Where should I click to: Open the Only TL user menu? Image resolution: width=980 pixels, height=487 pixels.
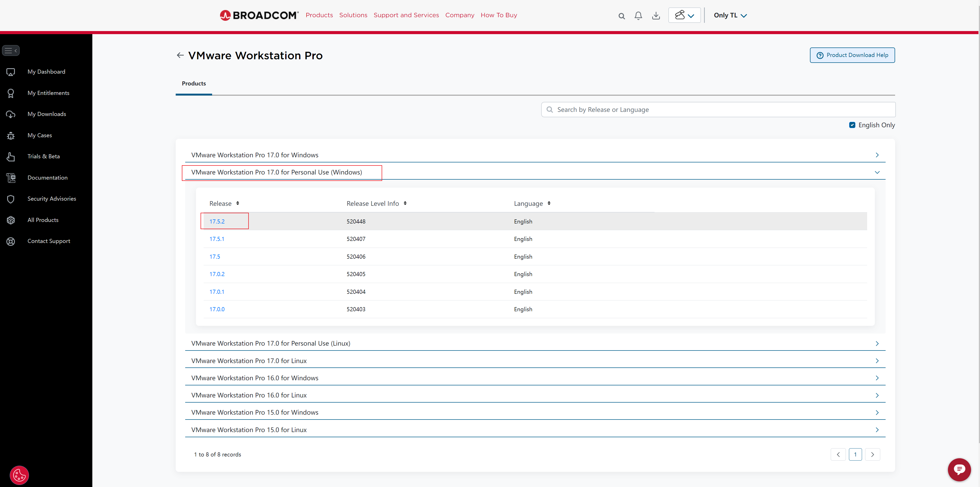(730, 15)
